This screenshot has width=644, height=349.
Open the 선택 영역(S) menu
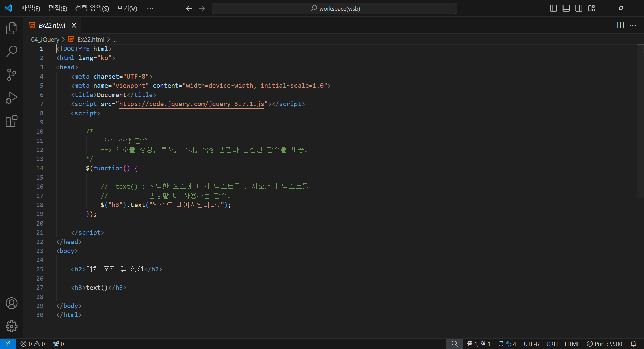[92, 8]
